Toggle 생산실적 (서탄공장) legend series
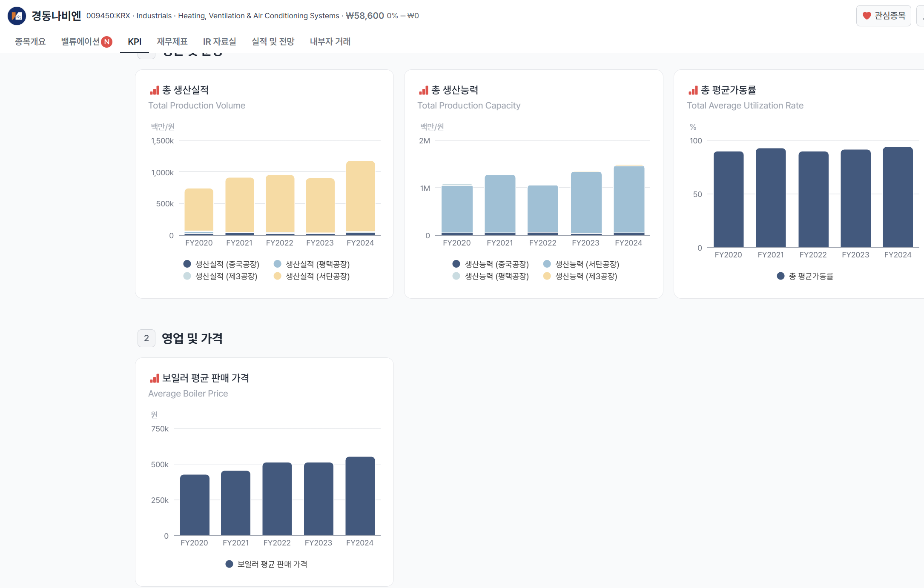This screenshot has width=924, height=588. click(x=312, y=276)
